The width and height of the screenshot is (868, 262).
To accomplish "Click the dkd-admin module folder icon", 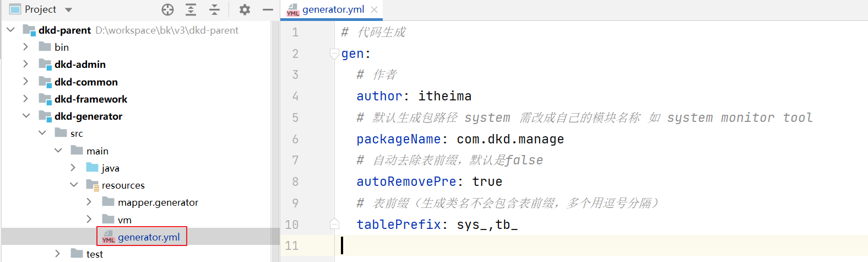I will pyautogui.click(x=45, y=65).
